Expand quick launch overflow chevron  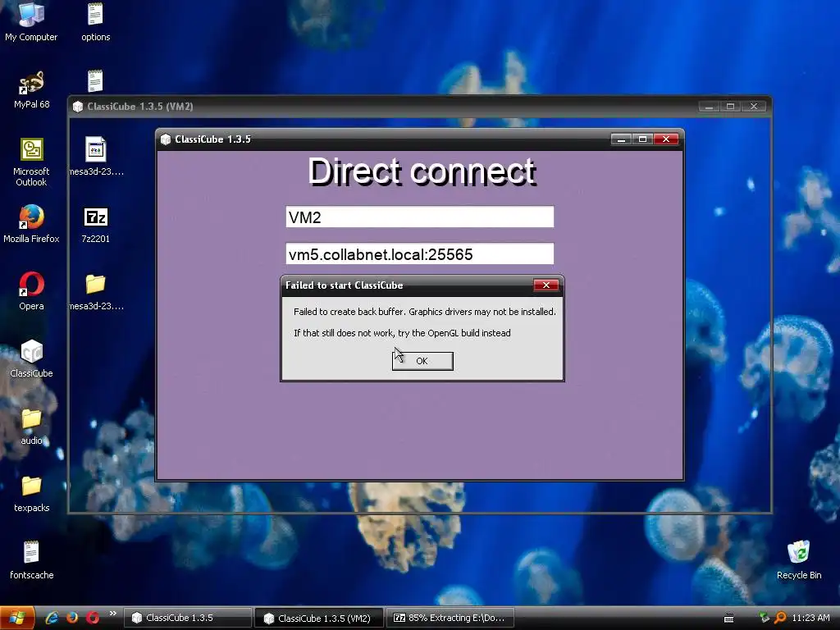pyautogui.click(x=112, y=614)
